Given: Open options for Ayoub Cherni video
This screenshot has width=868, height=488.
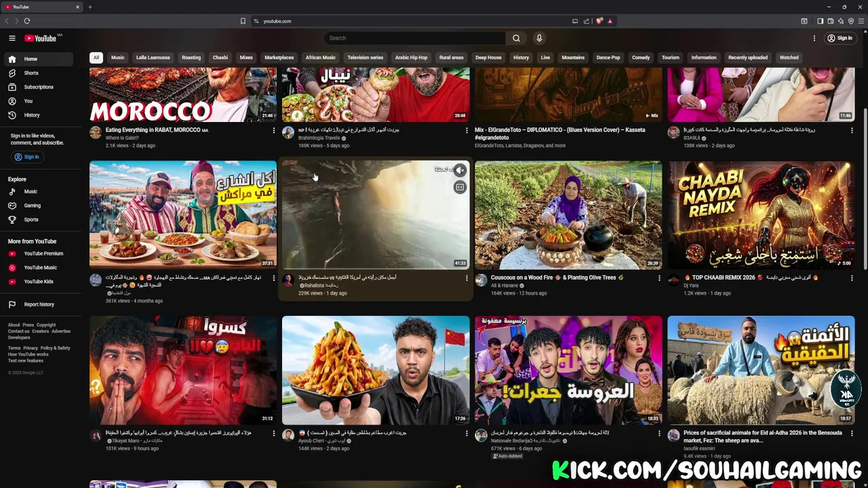Looking at the screenshot, I should [467, 433].
